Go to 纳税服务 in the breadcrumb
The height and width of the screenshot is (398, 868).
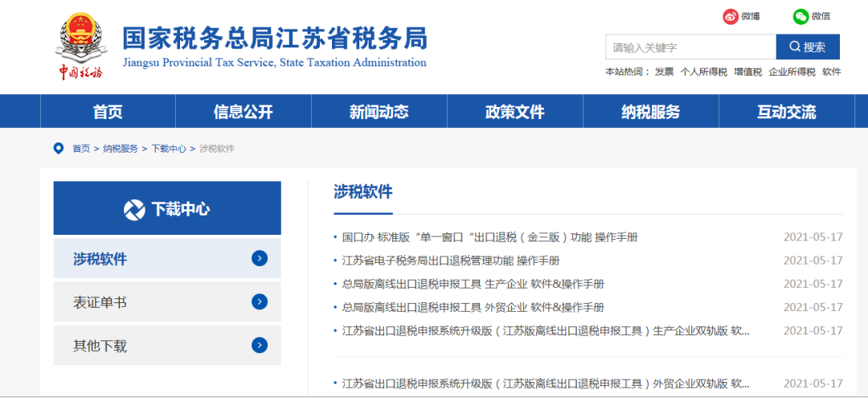click(x=120, y=149)
